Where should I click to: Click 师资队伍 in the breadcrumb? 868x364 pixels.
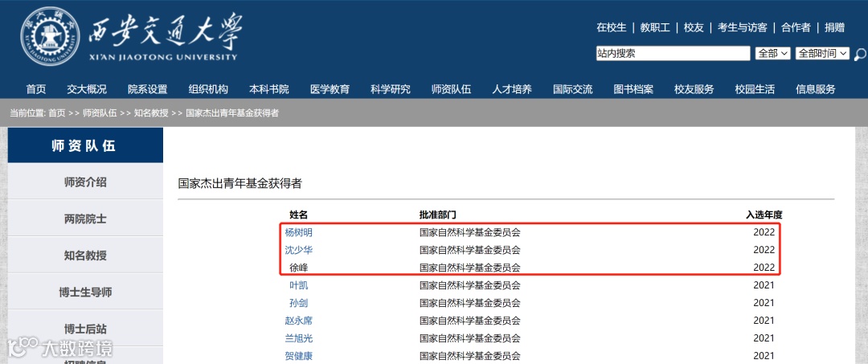pos(100,112)
